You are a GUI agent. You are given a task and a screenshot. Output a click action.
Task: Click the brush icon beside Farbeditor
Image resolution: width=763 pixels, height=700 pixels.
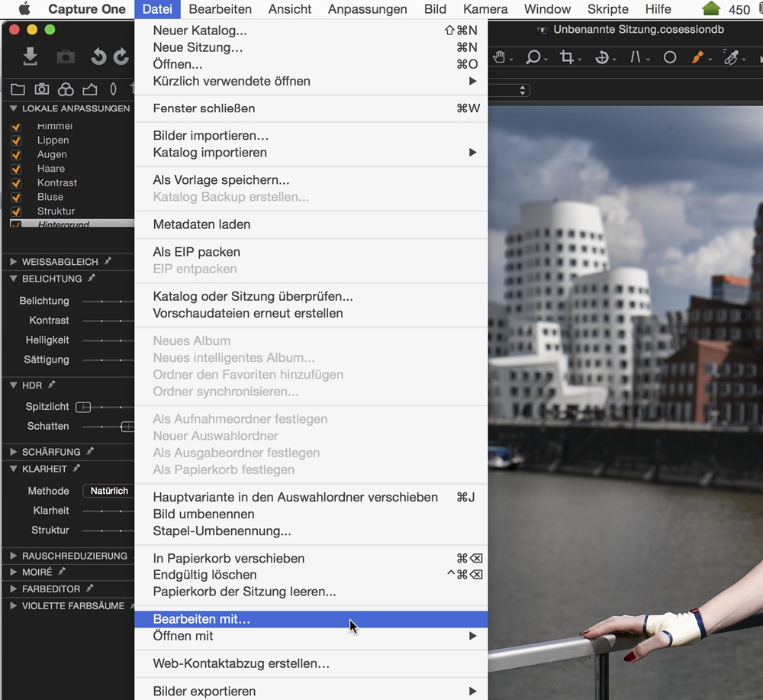[x=89, y=589]
